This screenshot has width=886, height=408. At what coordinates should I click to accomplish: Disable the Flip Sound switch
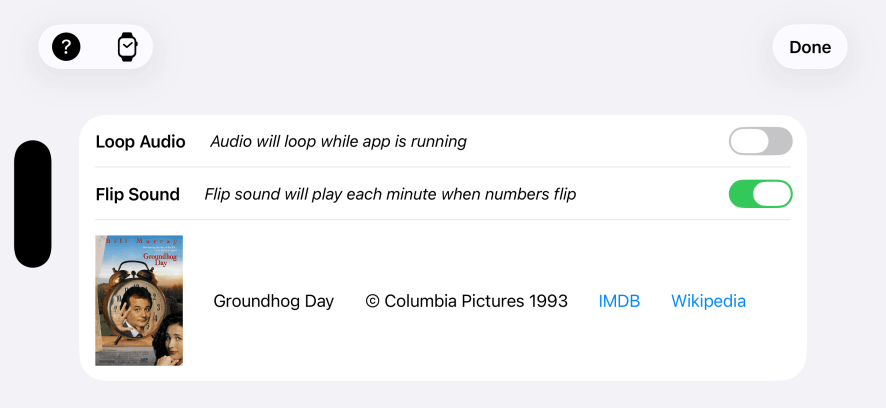click(760, 194)
